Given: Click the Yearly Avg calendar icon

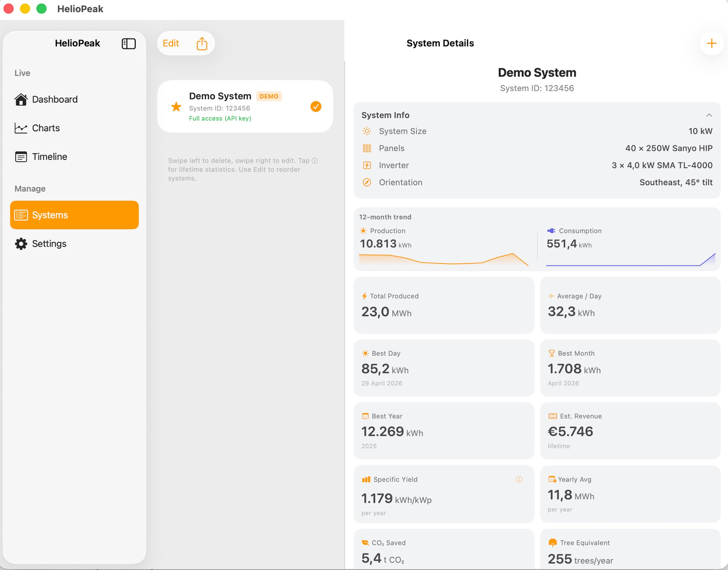Looking at the screenshot, I should click(552, 480).
